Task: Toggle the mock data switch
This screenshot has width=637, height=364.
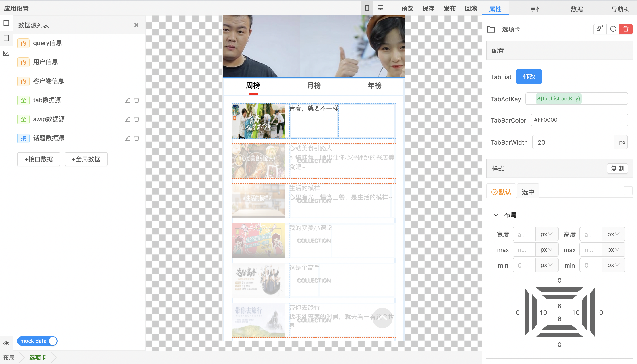Action: coord(37,341)
